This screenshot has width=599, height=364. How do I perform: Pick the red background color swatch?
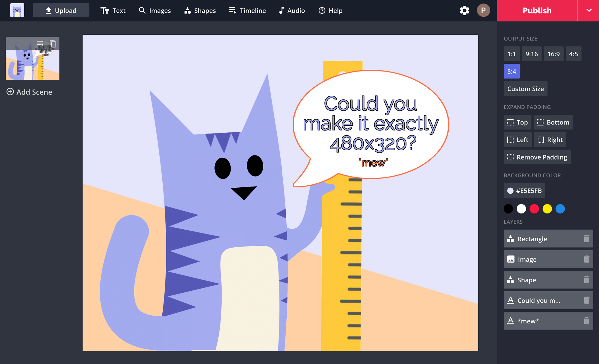(534, 209)
